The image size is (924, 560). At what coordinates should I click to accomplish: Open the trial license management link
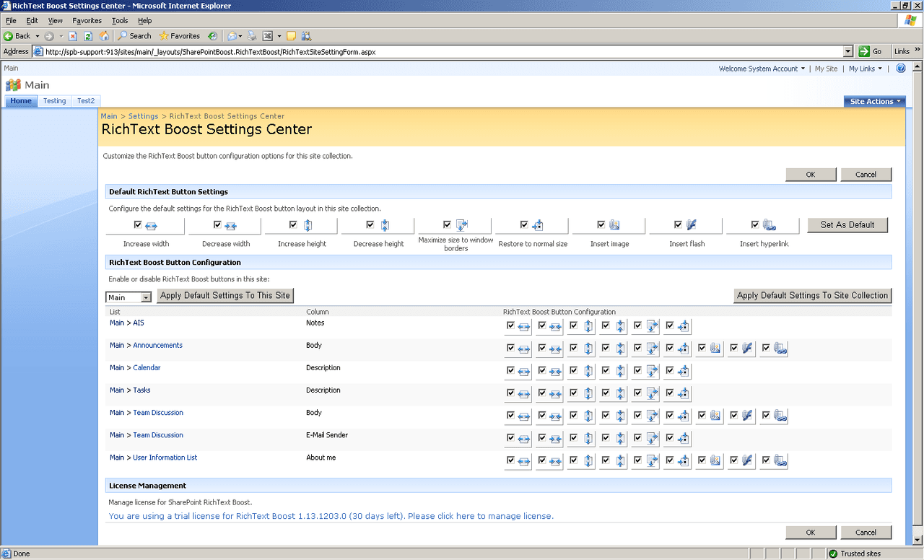point(331,516)
